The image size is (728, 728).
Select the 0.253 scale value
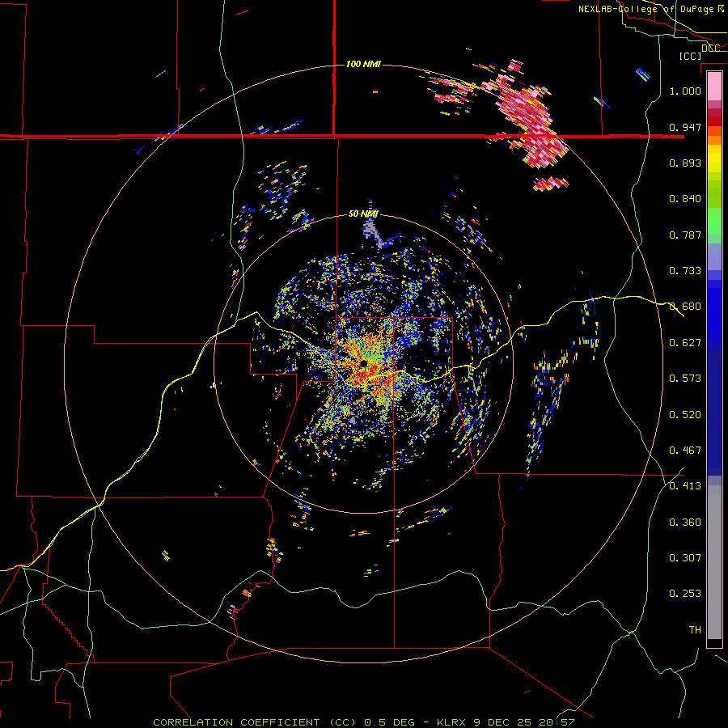[685, 594]
